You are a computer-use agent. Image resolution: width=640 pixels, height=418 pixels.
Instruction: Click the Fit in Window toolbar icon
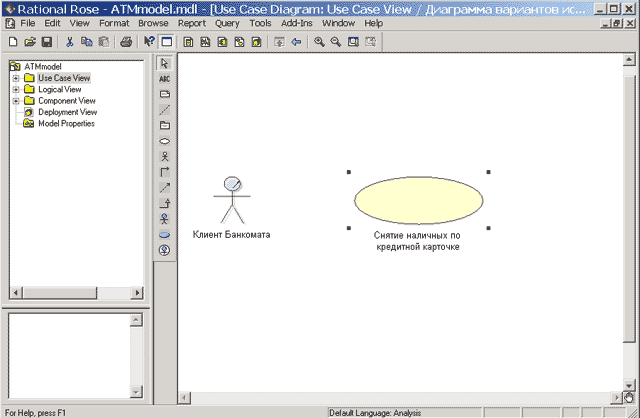point(353,42)
